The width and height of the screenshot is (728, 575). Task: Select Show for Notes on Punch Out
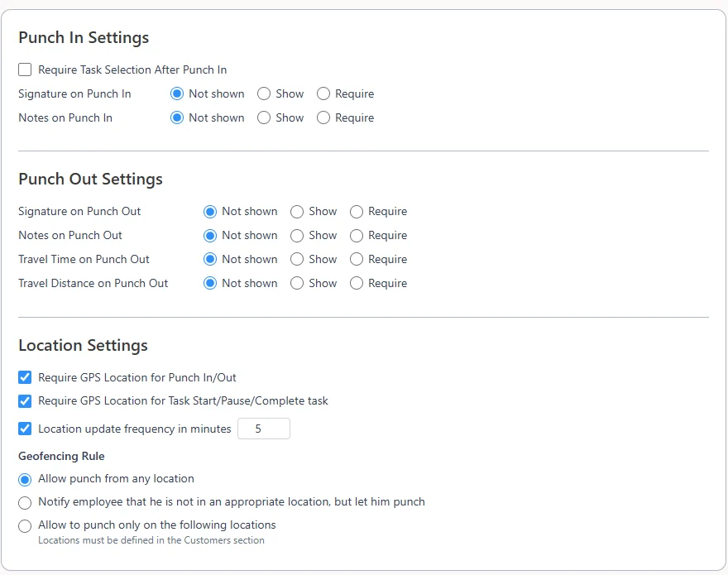pyautogui.click(x=297, y=236)
